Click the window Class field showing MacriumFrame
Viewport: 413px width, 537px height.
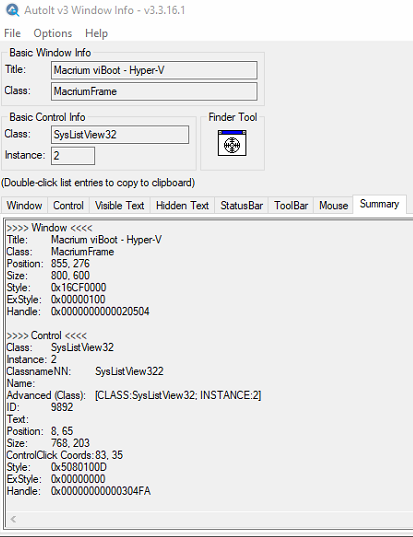[154, 91]
